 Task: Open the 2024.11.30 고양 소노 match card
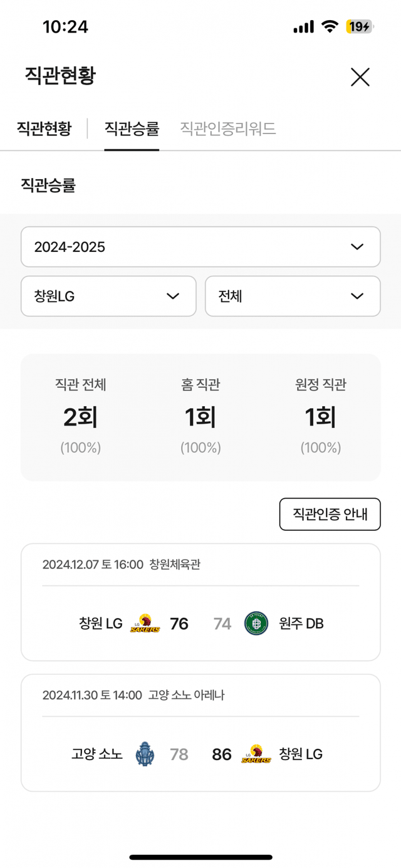[200, 733]
